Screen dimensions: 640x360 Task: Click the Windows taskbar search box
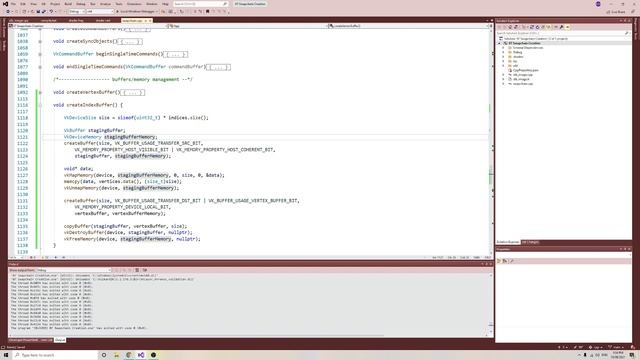55,355
